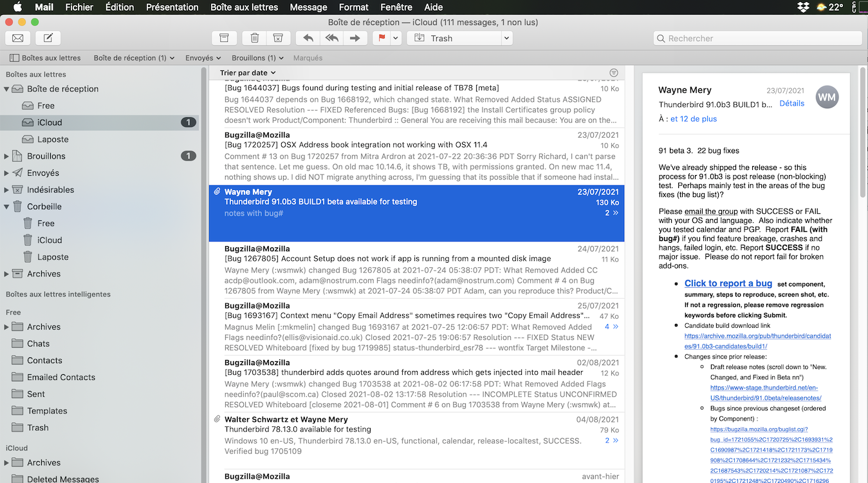Forward the selected message

tap(355, 38)
